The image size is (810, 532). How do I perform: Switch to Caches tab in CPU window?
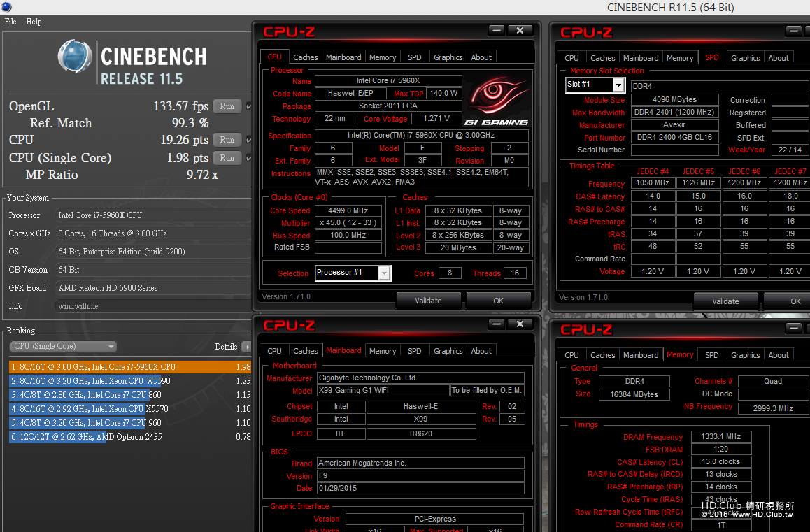point(305,57)
